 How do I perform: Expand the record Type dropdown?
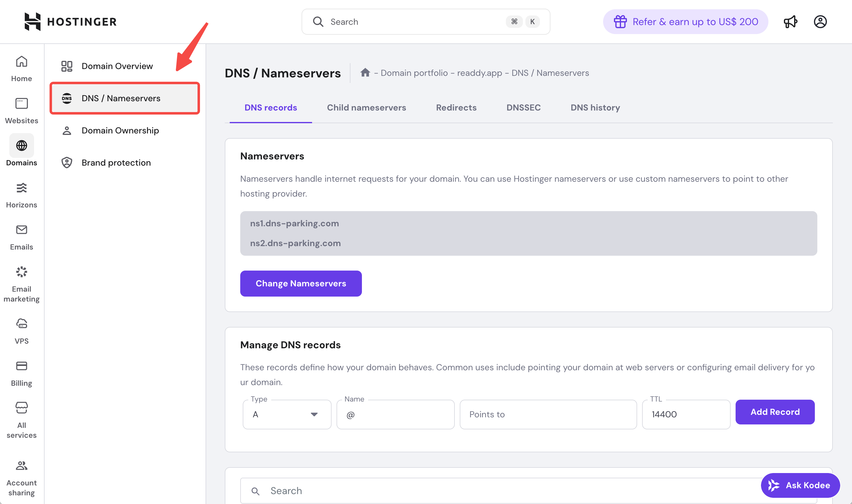point(287,414)
